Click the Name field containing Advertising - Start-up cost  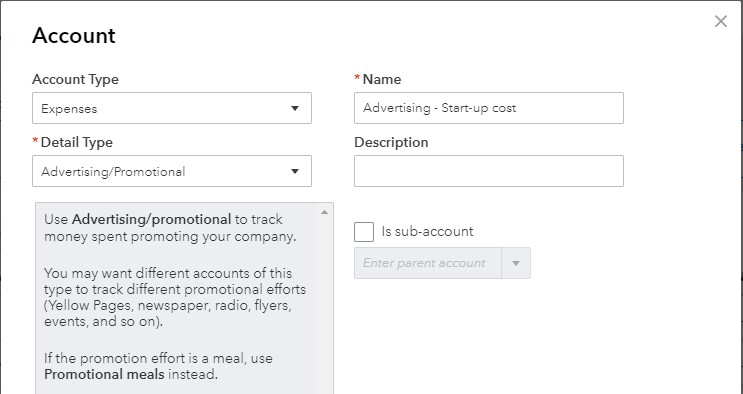[489, 108]
